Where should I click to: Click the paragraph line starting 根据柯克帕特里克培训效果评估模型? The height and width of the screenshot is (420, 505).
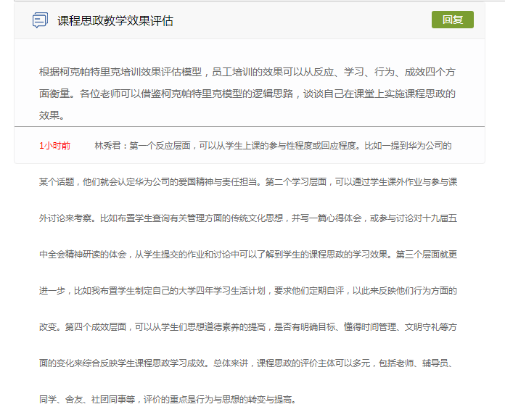pos(247,72)
